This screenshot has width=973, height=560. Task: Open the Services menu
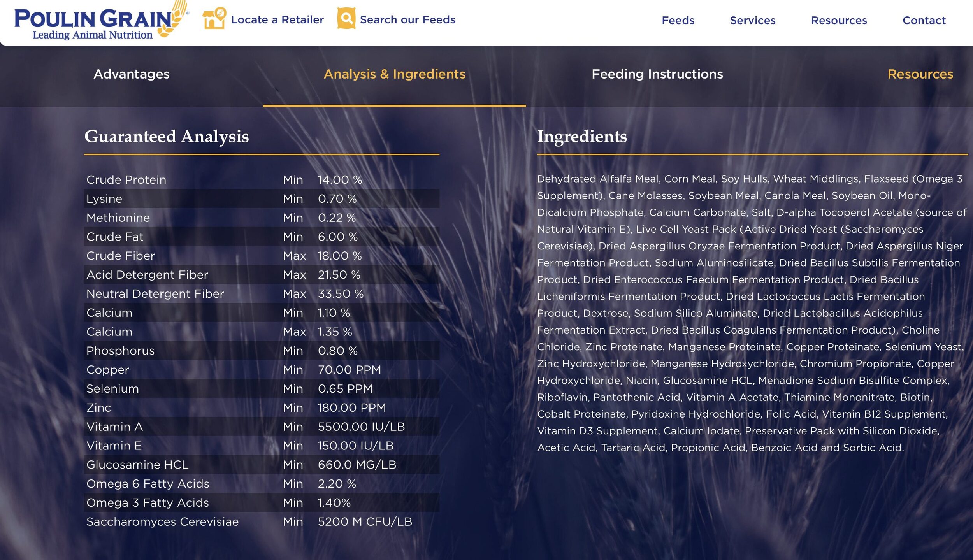pyautogui.click(x=752, y=21)
